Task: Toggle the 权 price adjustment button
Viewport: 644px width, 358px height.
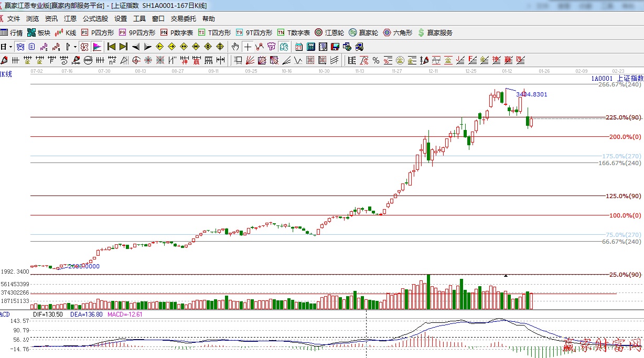Action: (x=84, y=47)
